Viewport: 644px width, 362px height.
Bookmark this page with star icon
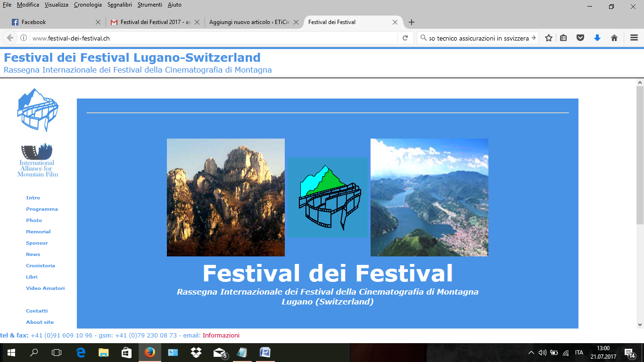click(549, 38)
